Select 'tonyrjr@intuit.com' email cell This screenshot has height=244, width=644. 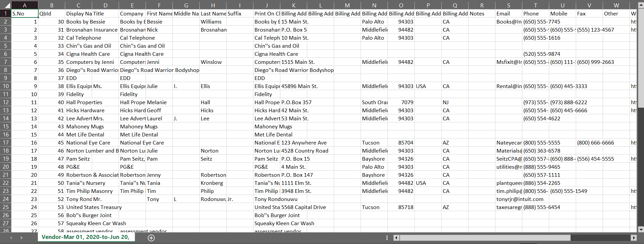click(x=509, y=199)
